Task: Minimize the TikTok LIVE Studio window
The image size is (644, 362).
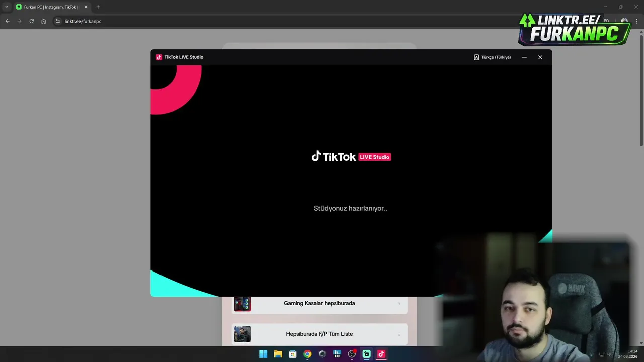Action: 524,57
